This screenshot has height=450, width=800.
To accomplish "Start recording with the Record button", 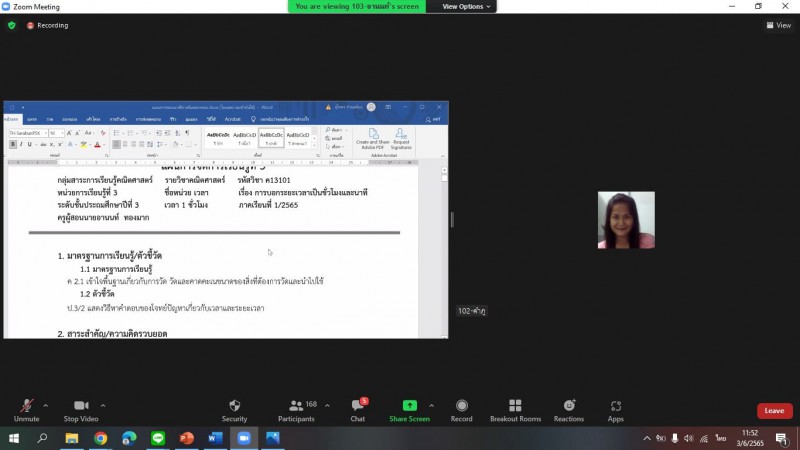I will (461, 408).
